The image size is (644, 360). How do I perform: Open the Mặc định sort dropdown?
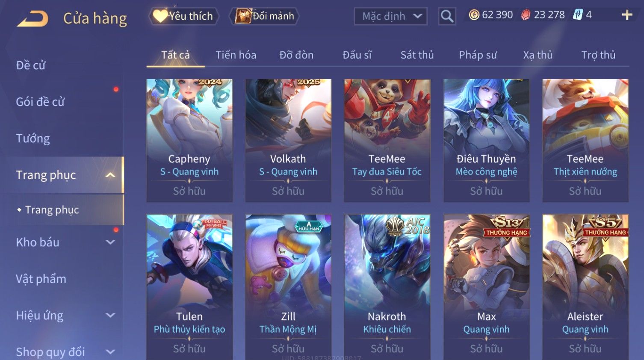click(x=390, y=16)
